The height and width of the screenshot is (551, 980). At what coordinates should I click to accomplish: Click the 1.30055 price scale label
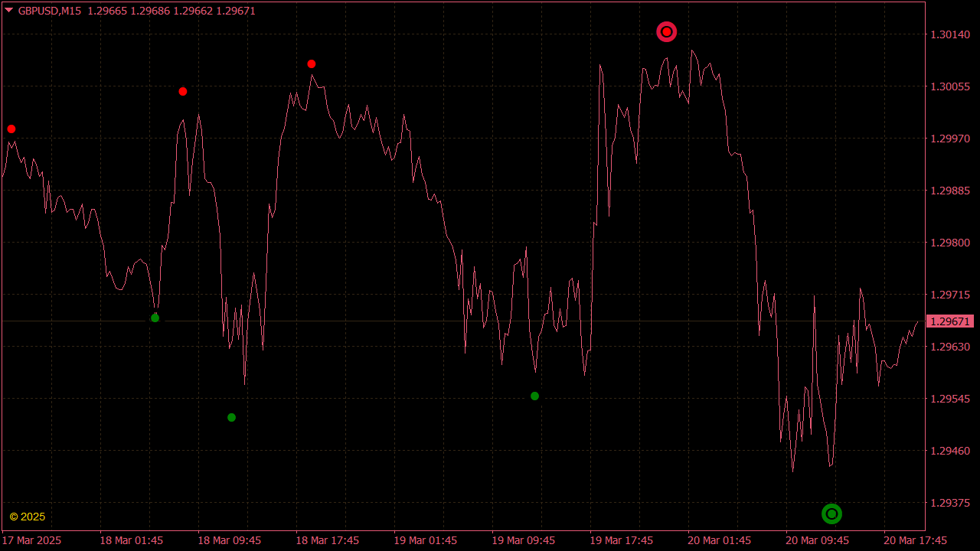[x=950, y=86]
